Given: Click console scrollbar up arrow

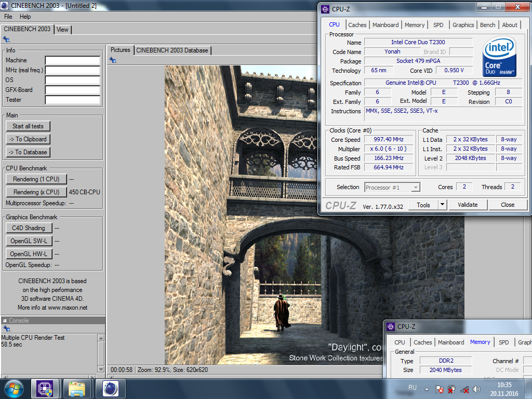Looking at the screenshot, I should [x=101, y=338].
